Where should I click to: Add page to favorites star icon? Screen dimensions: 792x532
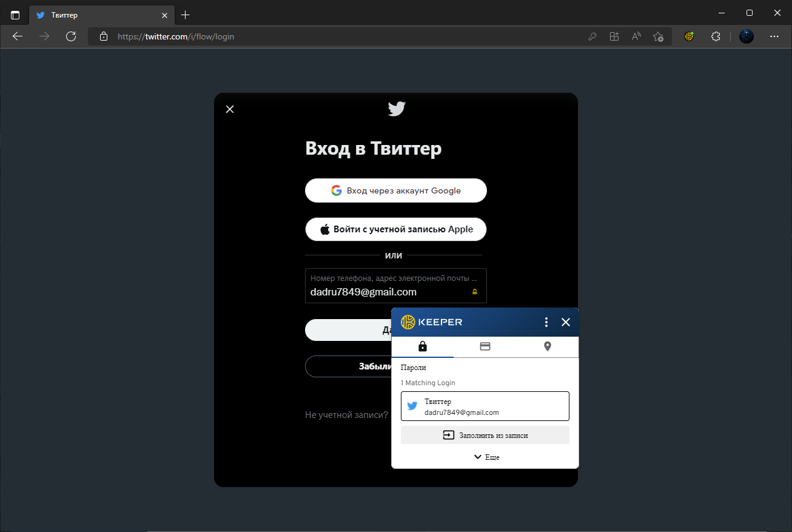(x=658, y=36)
